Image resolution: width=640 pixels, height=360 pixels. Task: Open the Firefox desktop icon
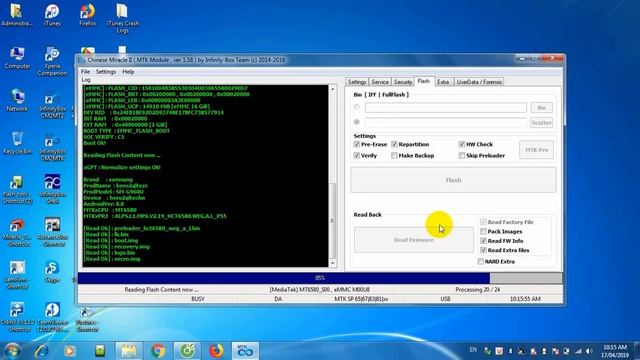[x=87, y=15]
